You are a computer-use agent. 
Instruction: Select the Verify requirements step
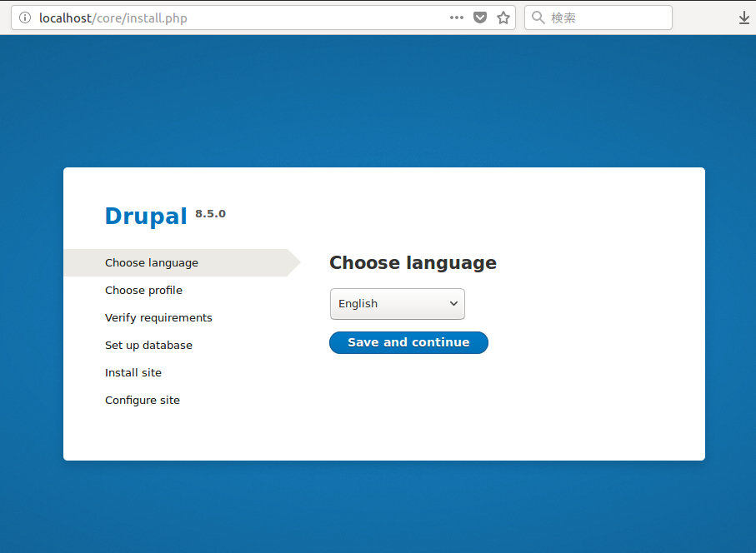tap(158, 317)
